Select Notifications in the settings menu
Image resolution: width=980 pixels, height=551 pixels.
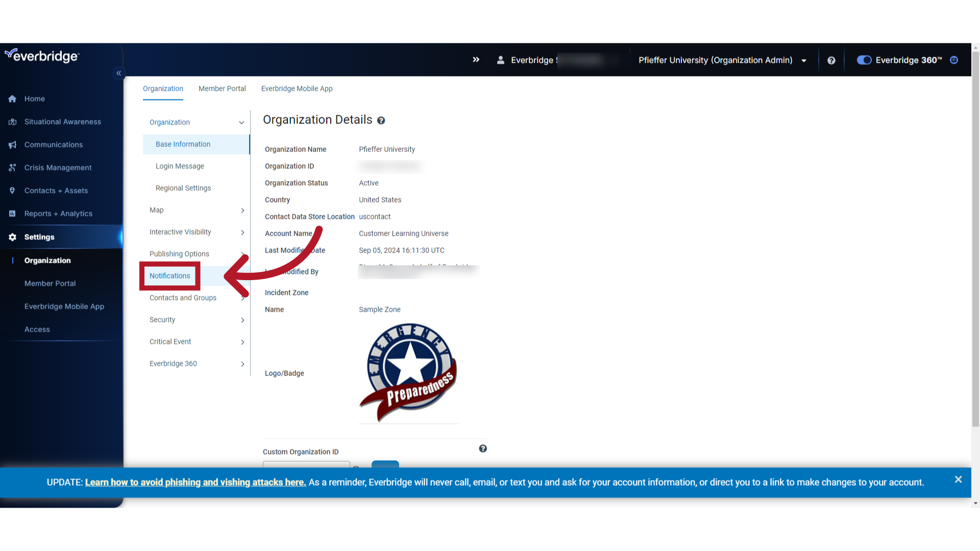click(170, 275)
